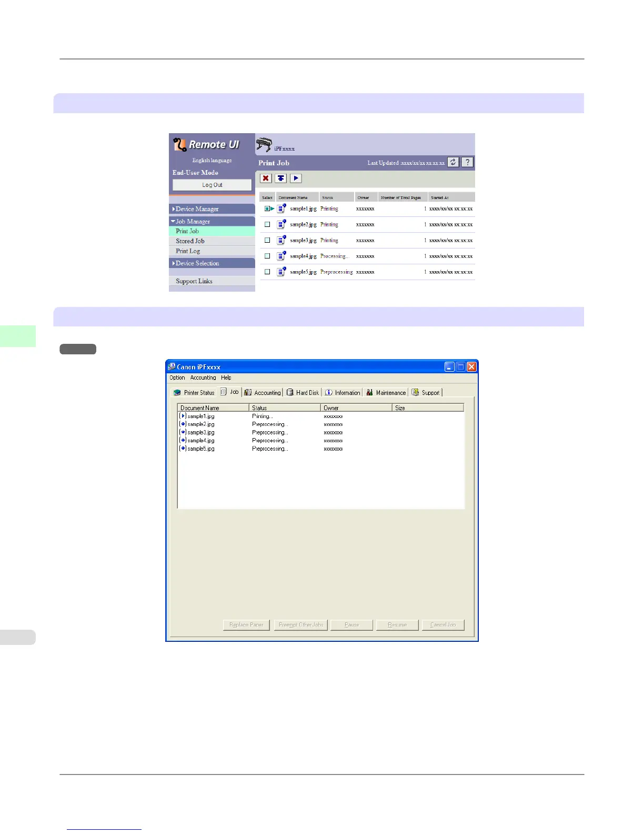644x834 pixels.
Task: Switch to the Hard Disk tab
Action: click(303, 393)
